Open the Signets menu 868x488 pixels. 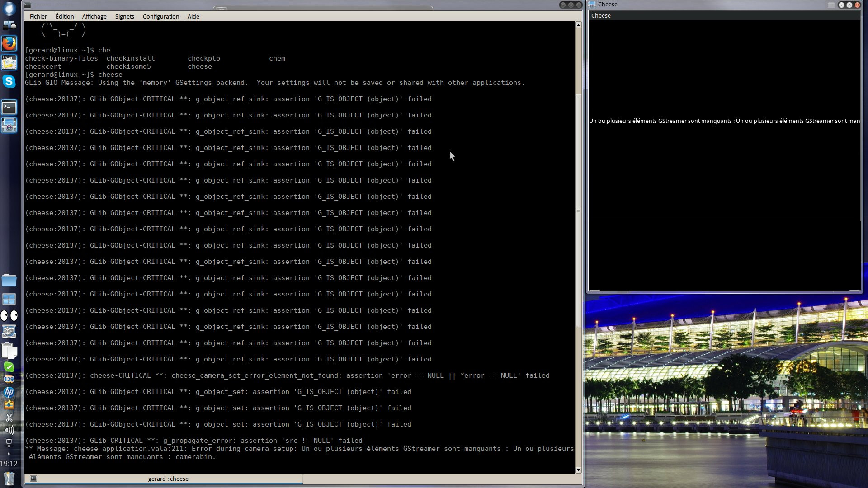click(124, 16)
